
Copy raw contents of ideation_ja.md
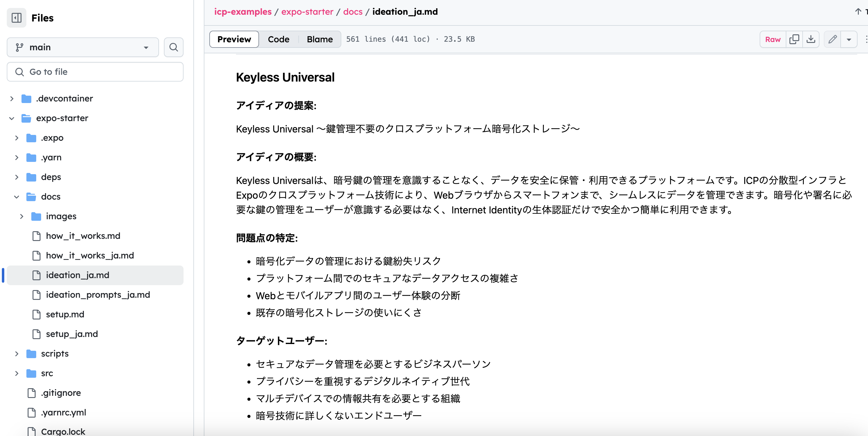(x=795, y=39)
